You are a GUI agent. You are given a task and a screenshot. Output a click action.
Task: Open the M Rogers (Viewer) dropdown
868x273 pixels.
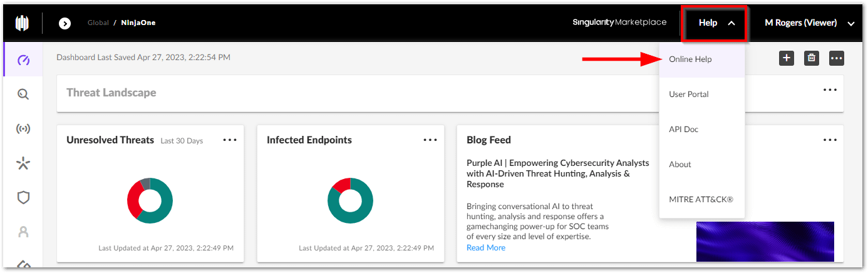[808, 23]
